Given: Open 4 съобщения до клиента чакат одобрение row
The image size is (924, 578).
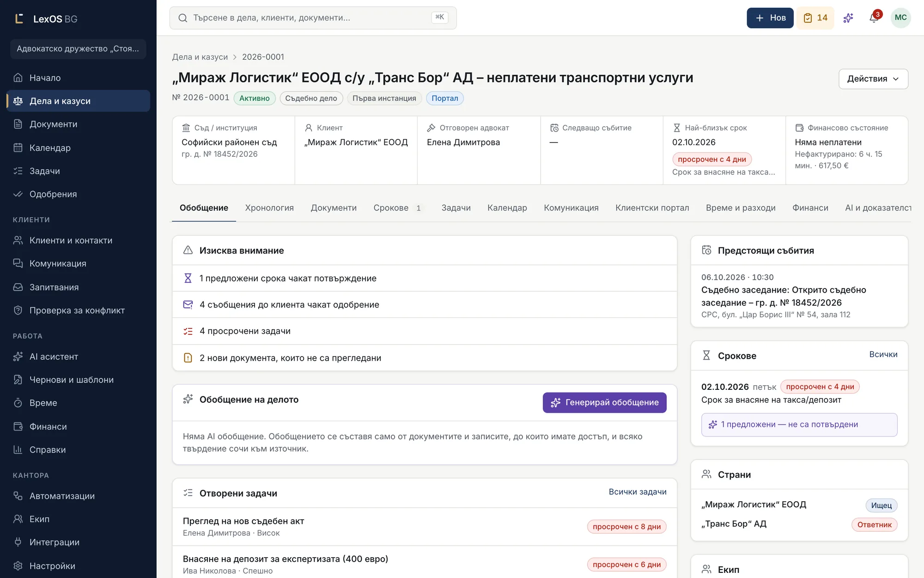Looking at the screenshot, I should 425,305.
